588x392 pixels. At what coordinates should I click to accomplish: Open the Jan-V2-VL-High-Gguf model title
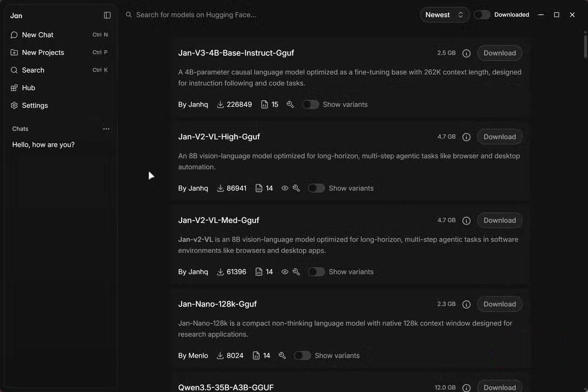(x=219, y=137)
